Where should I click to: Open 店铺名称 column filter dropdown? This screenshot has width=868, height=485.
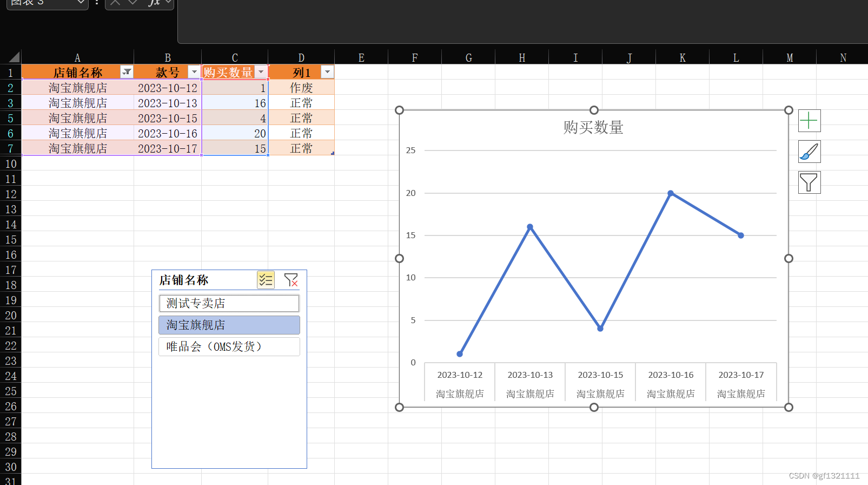(127, 72)
